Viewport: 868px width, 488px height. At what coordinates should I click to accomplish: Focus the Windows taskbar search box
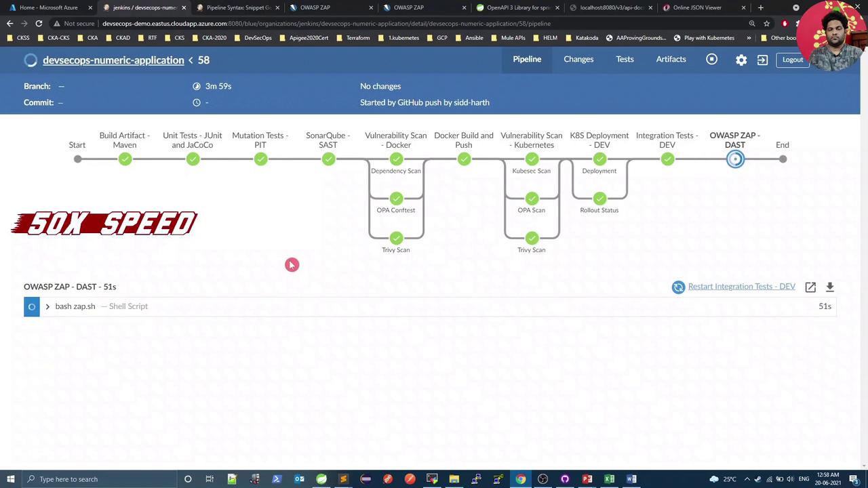click(x=95, y=479)
